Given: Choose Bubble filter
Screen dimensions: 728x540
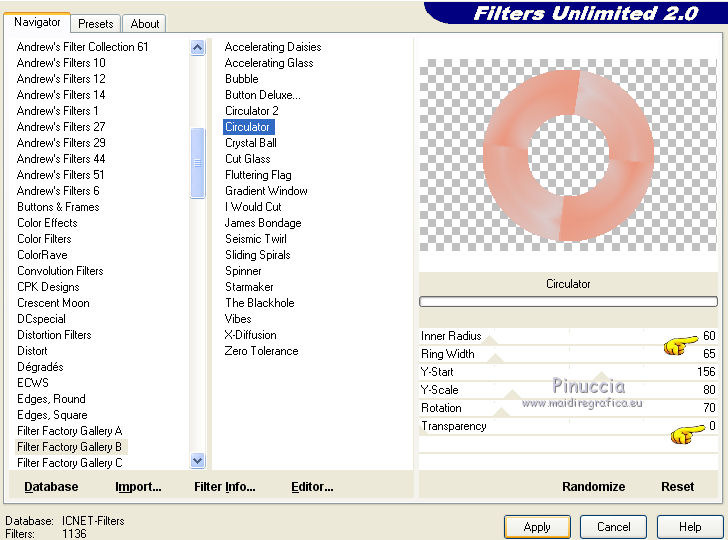Looking at the screenshot, I should [x=241, y=79].
